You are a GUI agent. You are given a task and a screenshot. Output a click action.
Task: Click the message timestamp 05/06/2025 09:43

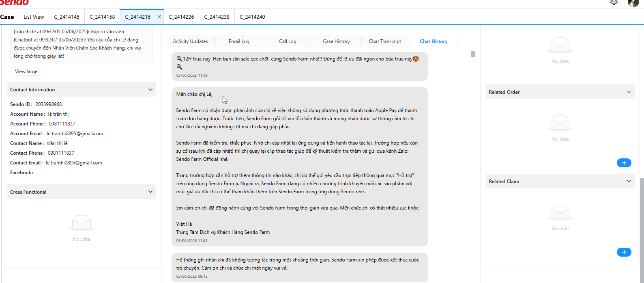tap(192, 277)
